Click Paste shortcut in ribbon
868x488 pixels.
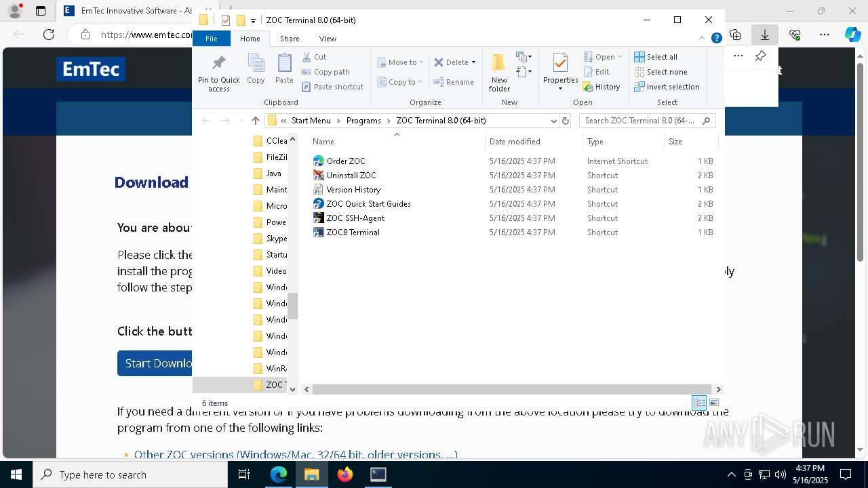332,87
